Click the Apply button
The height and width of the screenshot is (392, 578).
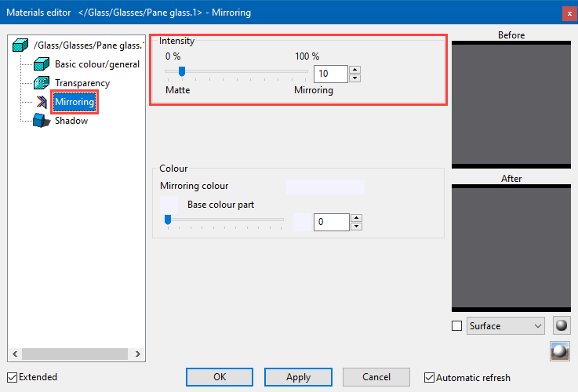tap(298, 377)
